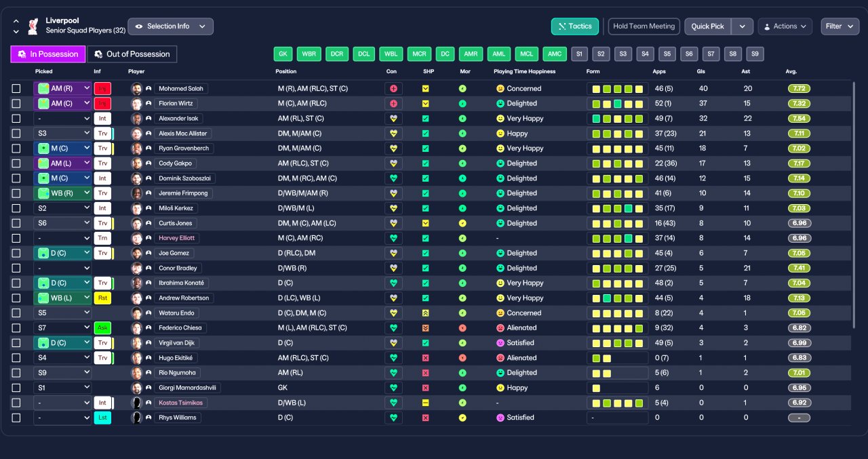Click Federico Chiesa's Ask status badge
The height and width of the screenshot is (459, 868).
pyautogui.click(x=102, y=327)
